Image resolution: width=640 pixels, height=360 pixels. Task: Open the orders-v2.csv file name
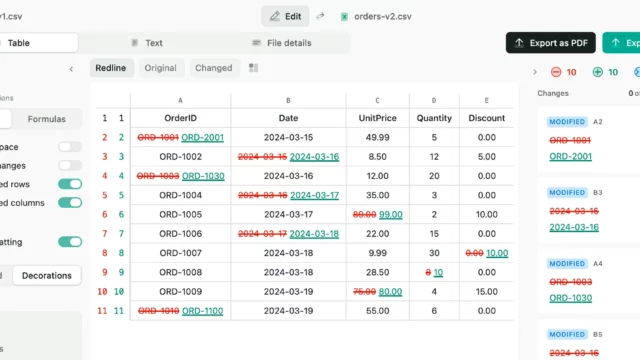point(382,17)
